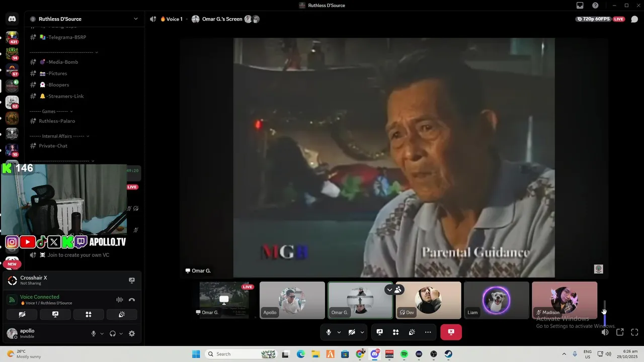Pop out the stream window
The image size is (644, 362).
[620, 332]
